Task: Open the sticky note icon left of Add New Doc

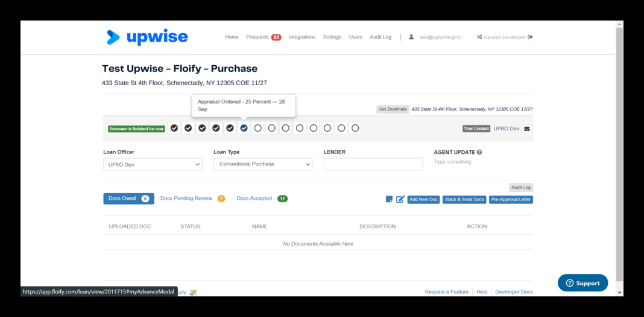Action: (390, 199)
